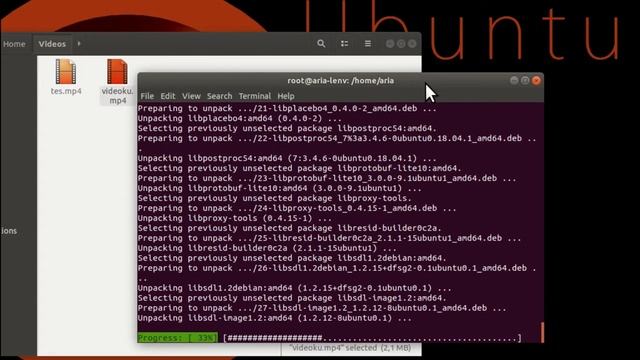This screenshot has width=640, height=360.
Task: Open the terminal View menu
Action: 191,96
